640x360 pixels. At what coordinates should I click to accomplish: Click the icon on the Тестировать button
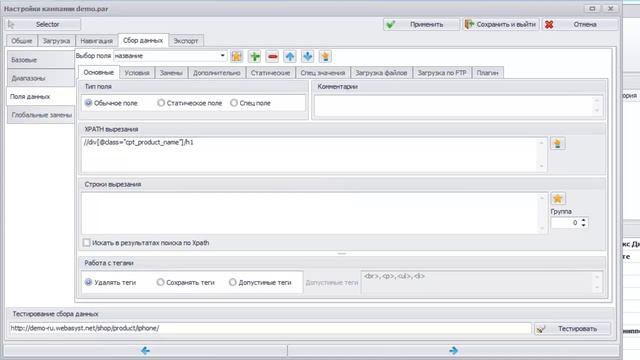pyautogui.click(x=541, y=329)
